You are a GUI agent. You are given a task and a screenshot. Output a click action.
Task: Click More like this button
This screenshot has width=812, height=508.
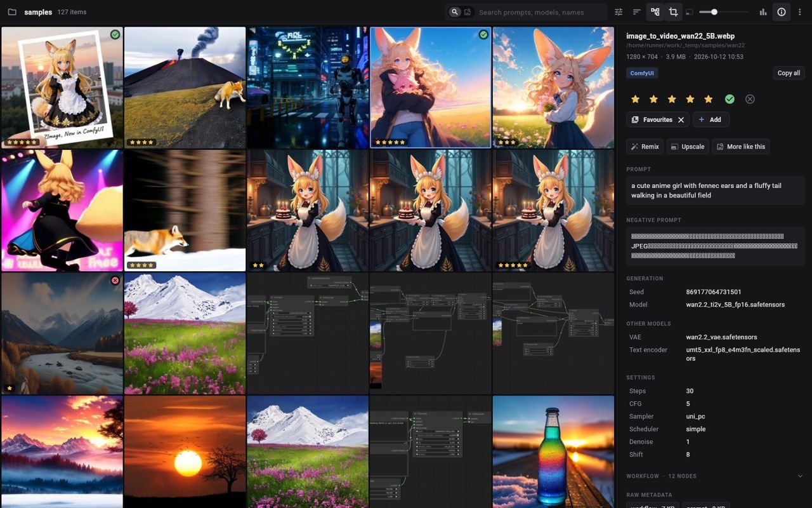pos(740,147)
